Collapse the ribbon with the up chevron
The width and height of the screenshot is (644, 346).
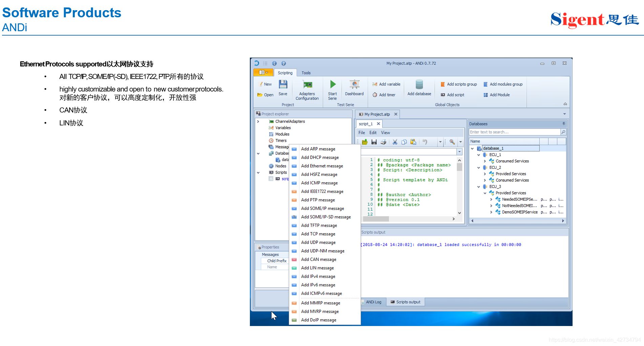coord(565,104)
